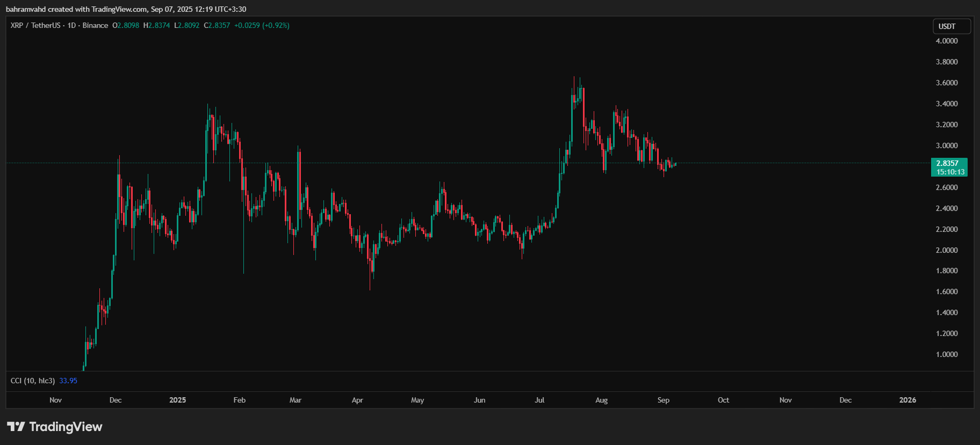Select 2026 on the time axis

pos(907,400)
